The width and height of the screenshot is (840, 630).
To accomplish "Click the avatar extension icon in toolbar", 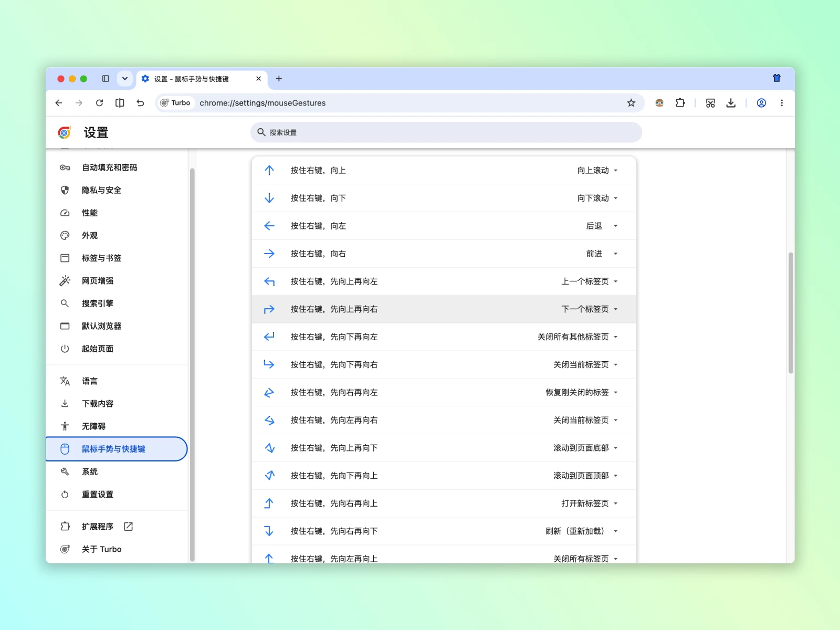I will (659, 103).
